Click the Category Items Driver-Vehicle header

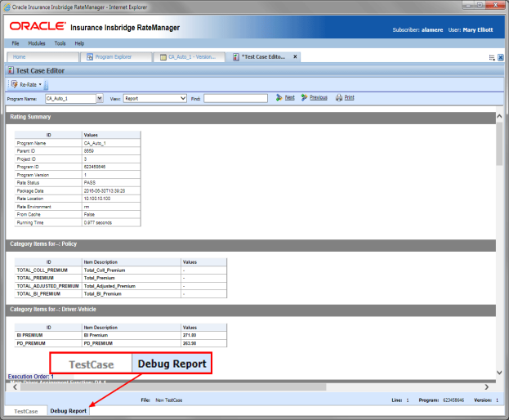[x=251, y=310]
